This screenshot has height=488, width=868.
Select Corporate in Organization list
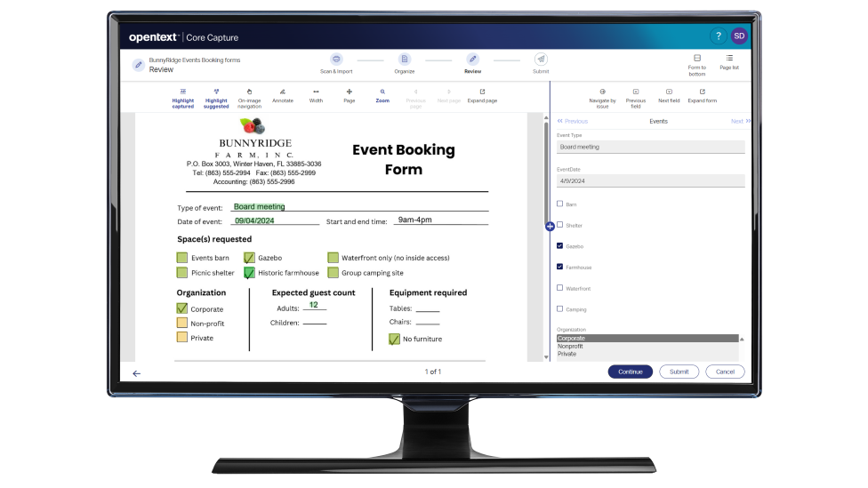tap(647, 338)
